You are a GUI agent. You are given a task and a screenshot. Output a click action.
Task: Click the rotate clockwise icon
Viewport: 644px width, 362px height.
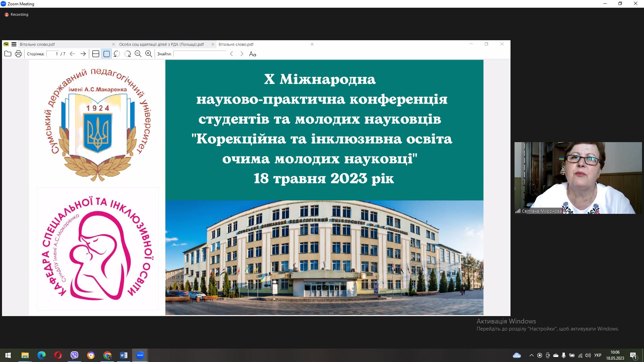127,54
